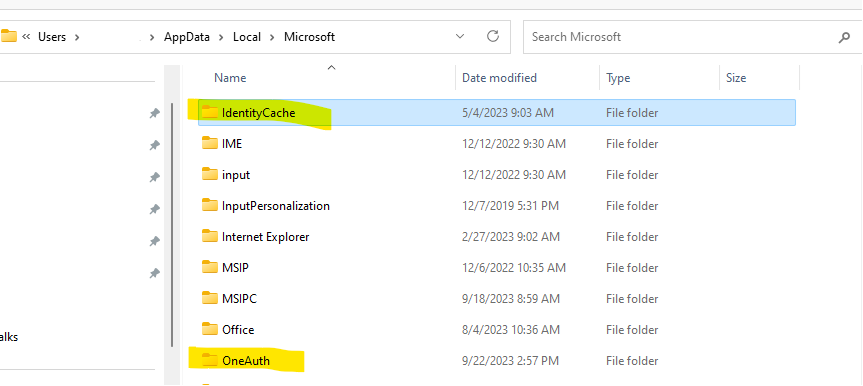Select the Internet Explorer folder icon
Viewport: 863px width, 386px height.
click(x=210, y=237)
